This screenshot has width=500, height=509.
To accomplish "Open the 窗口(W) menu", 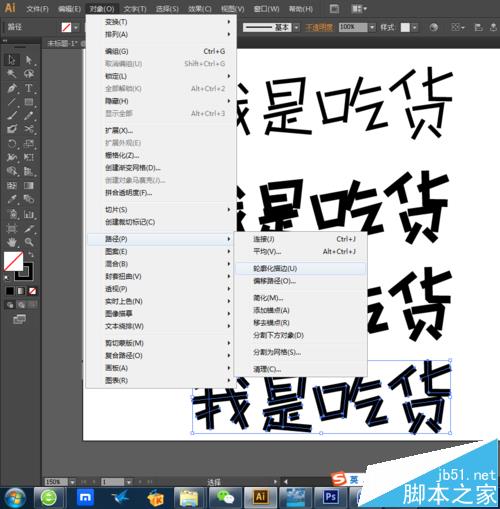I will [x=266, y=9].
